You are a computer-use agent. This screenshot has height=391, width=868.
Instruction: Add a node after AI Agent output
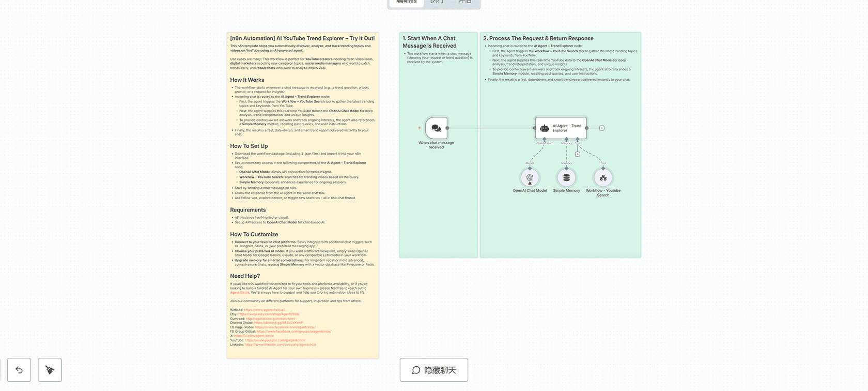point(602,128)
